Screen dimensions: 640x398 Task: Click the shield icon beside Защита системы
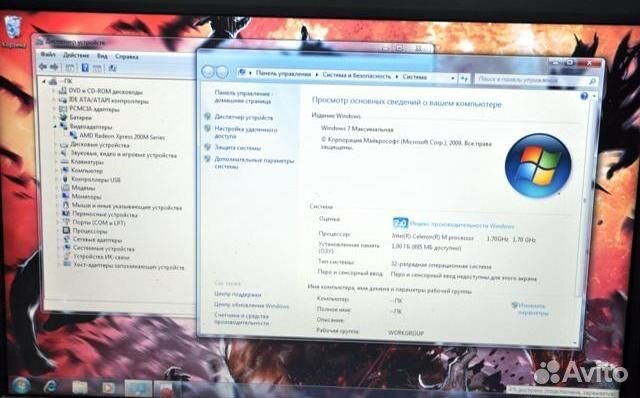[208, 147]
